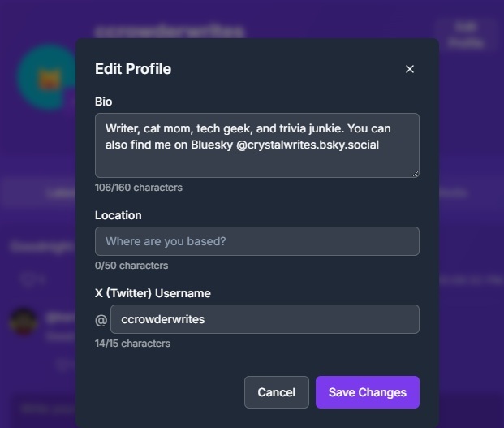Click the @ prefix symbol
Screen dimensions: 504x428
101,320
